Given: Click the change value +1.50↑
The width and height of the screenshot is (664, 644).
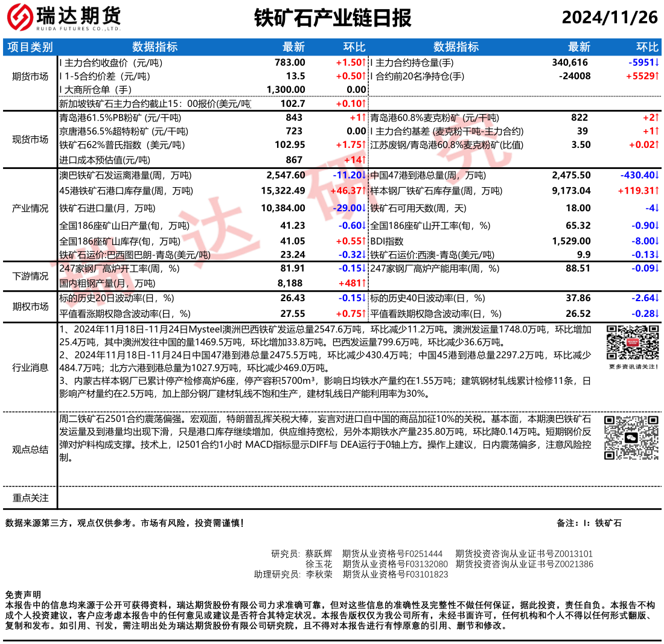Looking at the screenshot, I should click(351, 63).
